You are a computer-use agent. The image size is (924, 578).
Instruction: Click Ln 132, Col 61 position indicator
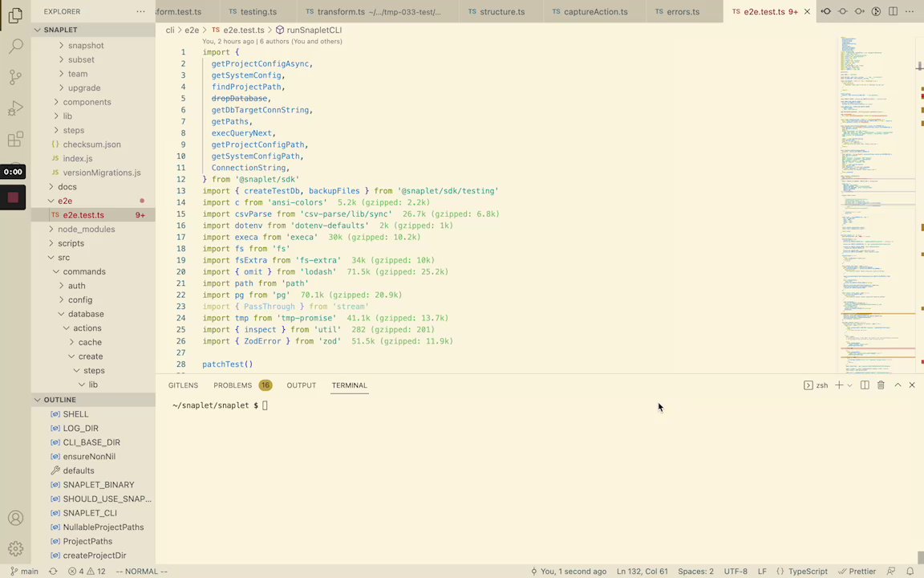click(x=642, y=571)
